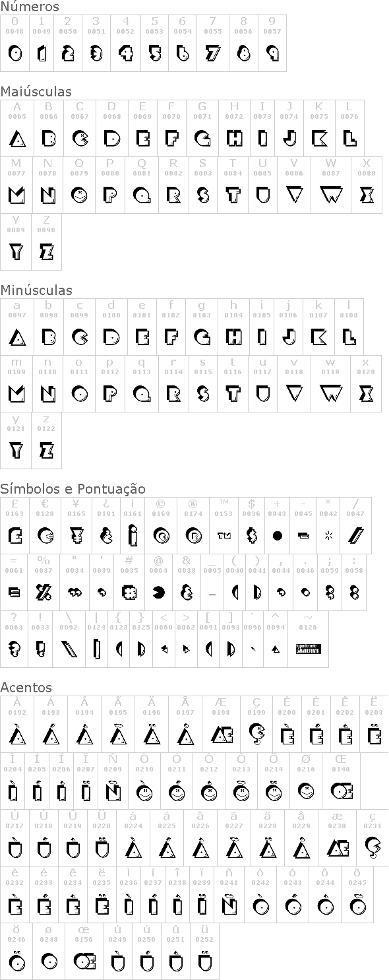Click the digit 0 glyph cell (0048)
This screenshot has width=389, height=980.
[x=15, y=43]
